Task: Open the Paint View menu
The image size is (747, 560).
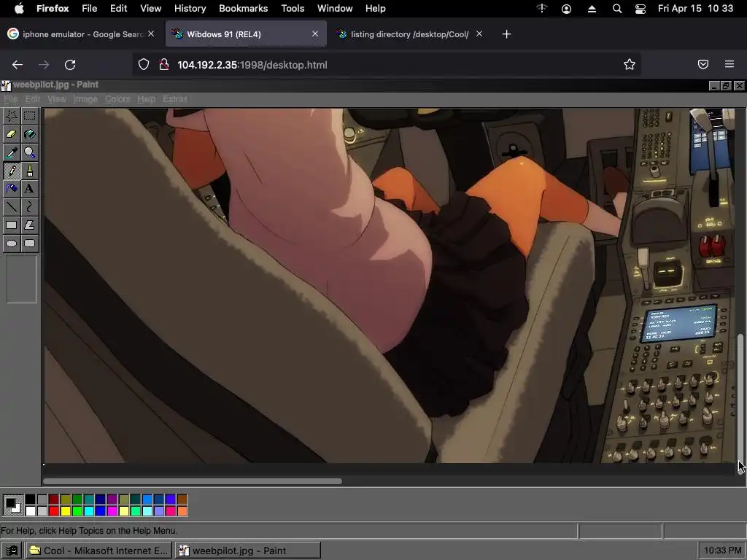Action: 57,99
